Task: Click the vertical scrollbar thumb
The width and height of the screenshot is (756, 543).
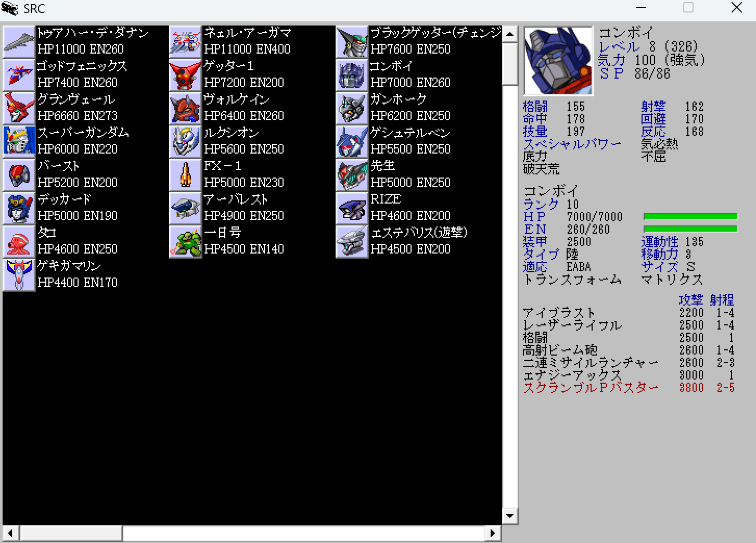Action: pos(510,64)
